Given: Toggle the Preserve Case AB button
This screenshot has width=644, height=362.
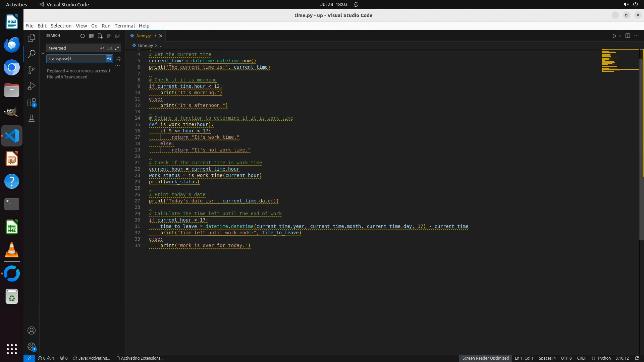Looking at the screenshot, I should point(109,59).
